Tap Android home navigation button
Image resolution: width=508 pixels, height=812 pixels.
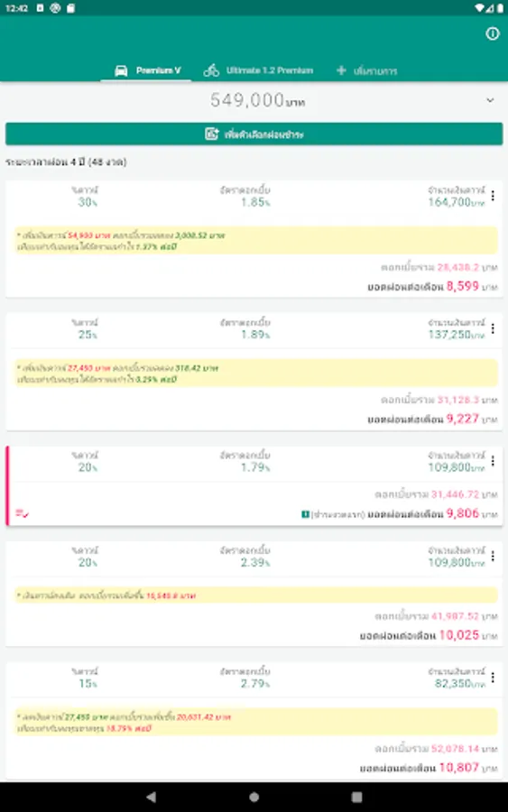point(254,797)
